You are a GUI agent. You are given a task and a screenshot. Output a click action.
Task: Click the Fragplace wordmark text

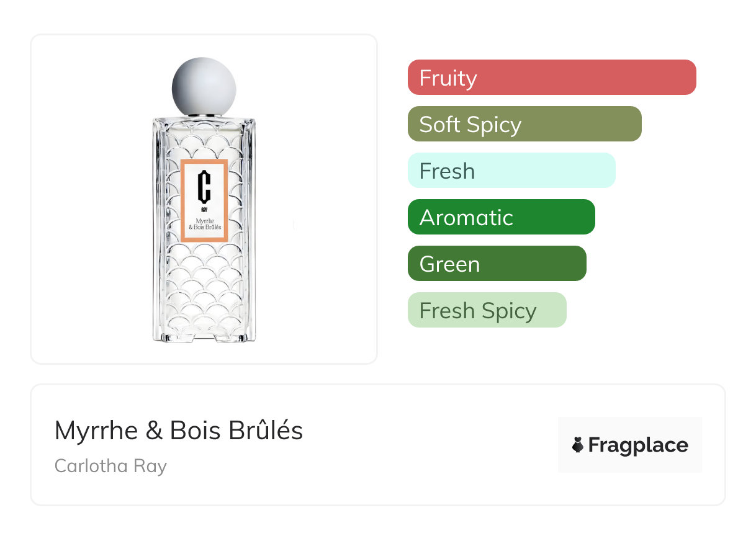(x=638, y=445)
